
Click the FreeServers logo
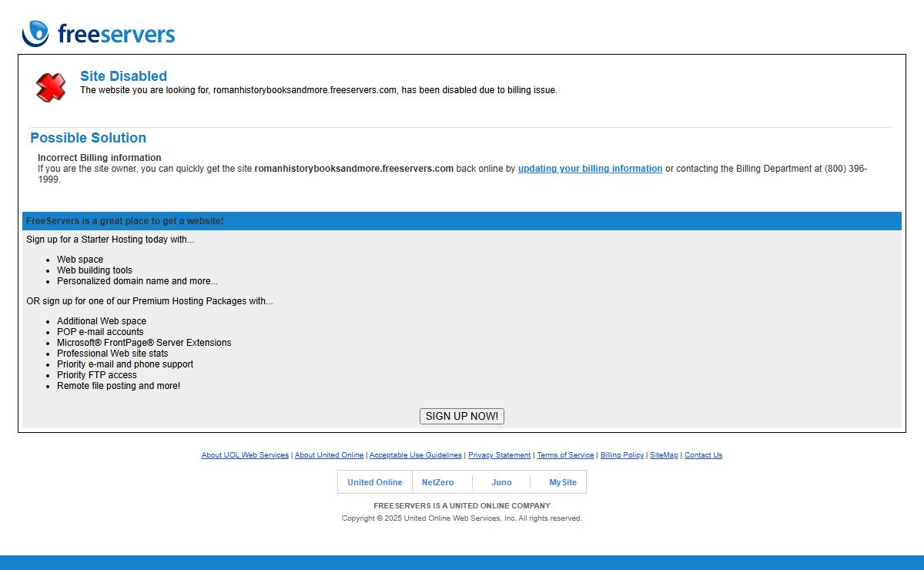tap(99, 34)
